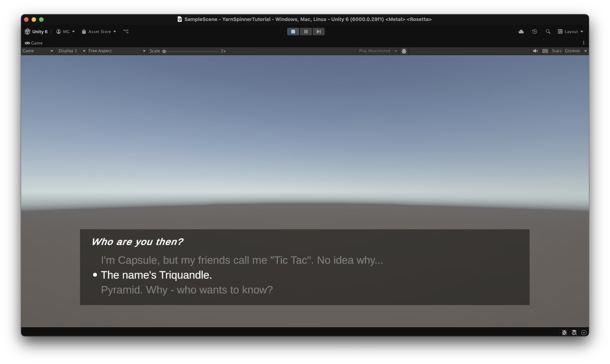Open the Play Maximized dropdown
This screenshot has height=364, width=610.
click(378, 51)
